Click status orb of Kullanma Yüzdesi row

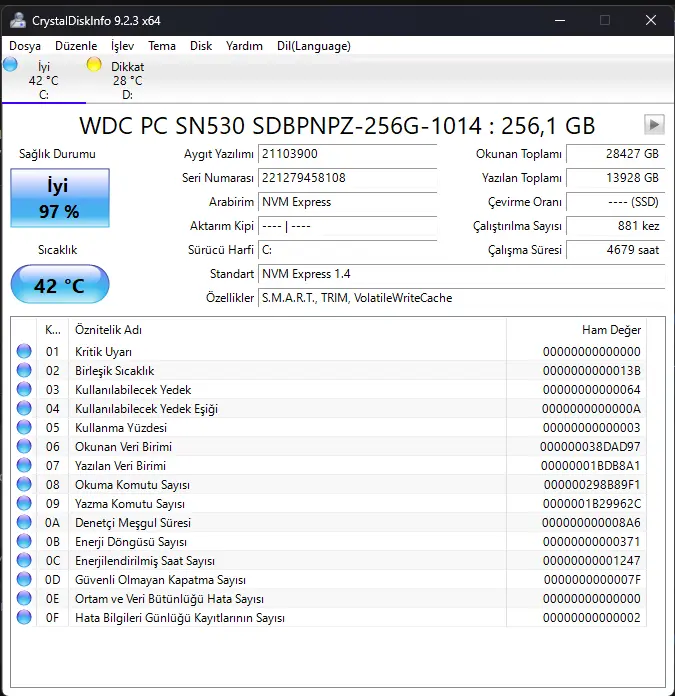click(24, 427)
